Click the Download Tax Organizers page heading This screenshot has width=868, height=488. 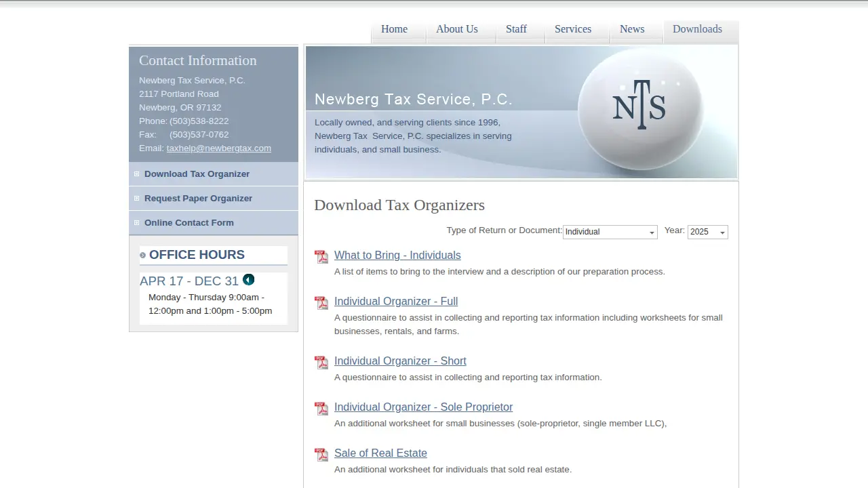click(x=399, y=205)
